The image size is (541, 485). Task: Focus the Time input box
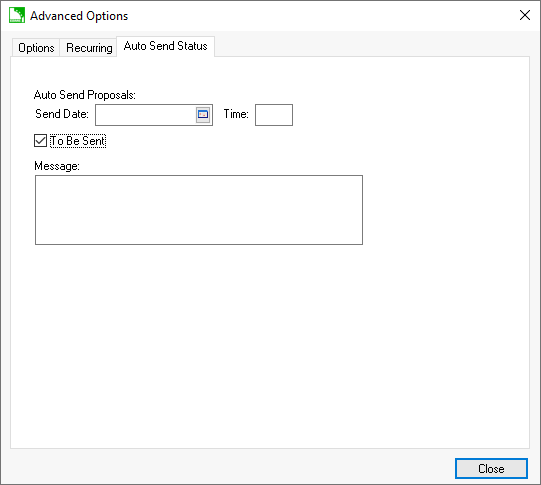[x=274, y=115]
